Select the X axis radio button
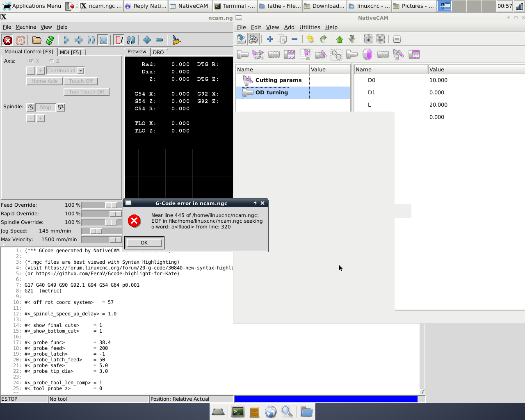The height and width of the screenshot is (420, 525). [31, 61]
